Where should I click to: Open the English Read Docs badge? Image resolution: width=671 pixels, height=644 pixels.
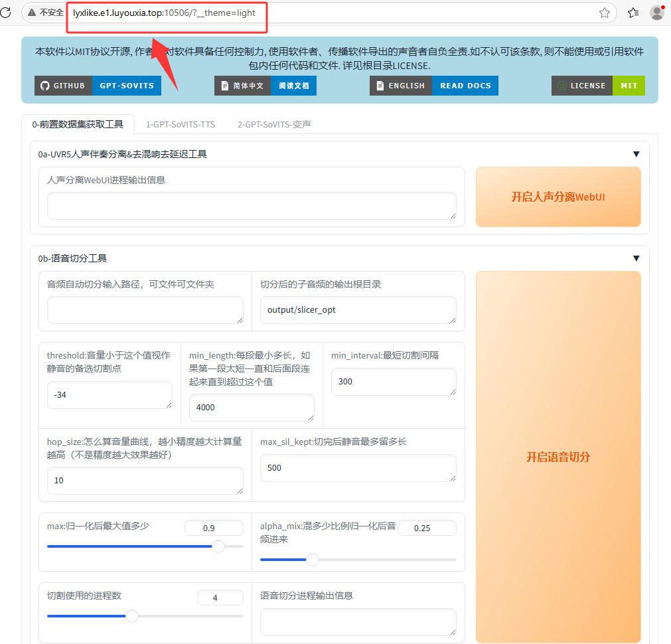(433, 86)
